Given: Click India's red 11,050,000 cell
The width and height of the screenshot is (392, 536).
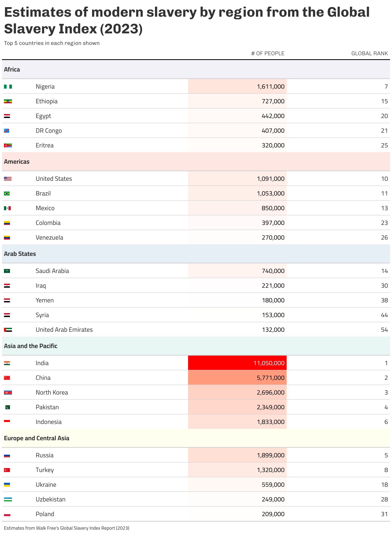Looking at the screenshot, I should pyautogui.click(x=237, y=363).
